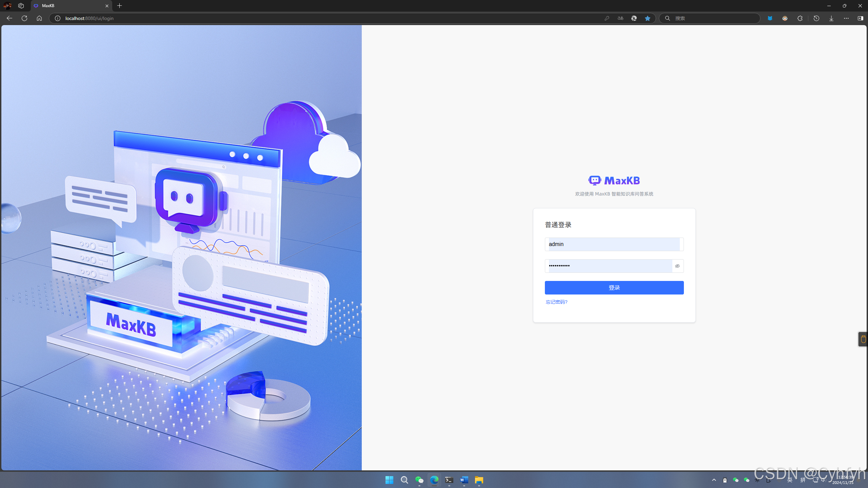The image size is (868, 488).
Task: Focus the admin username field
Action: (614, 244)
